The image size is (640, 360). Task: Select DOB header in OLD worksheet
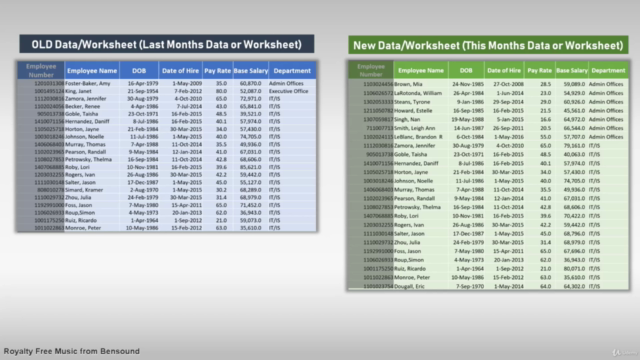(x=139, y=71)
